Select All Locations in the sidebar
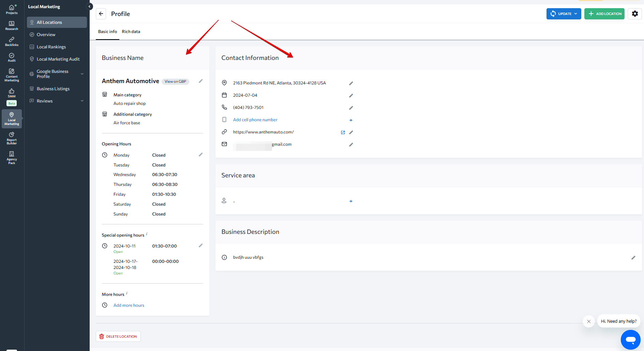 click(57, 22)
